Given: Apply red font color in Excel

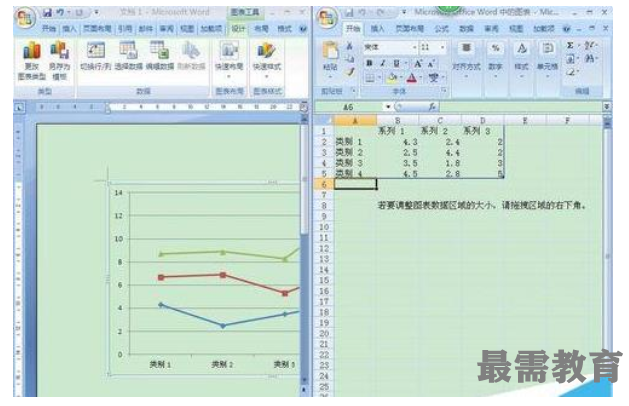Looking at the screenshot, I should 412,77.
